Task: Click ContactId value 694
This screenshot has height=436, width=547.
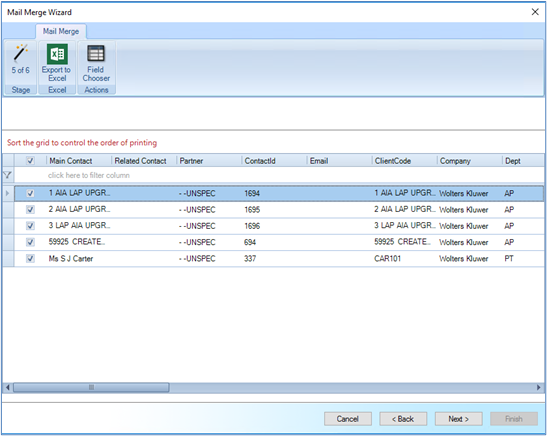Action: [250, 242]
